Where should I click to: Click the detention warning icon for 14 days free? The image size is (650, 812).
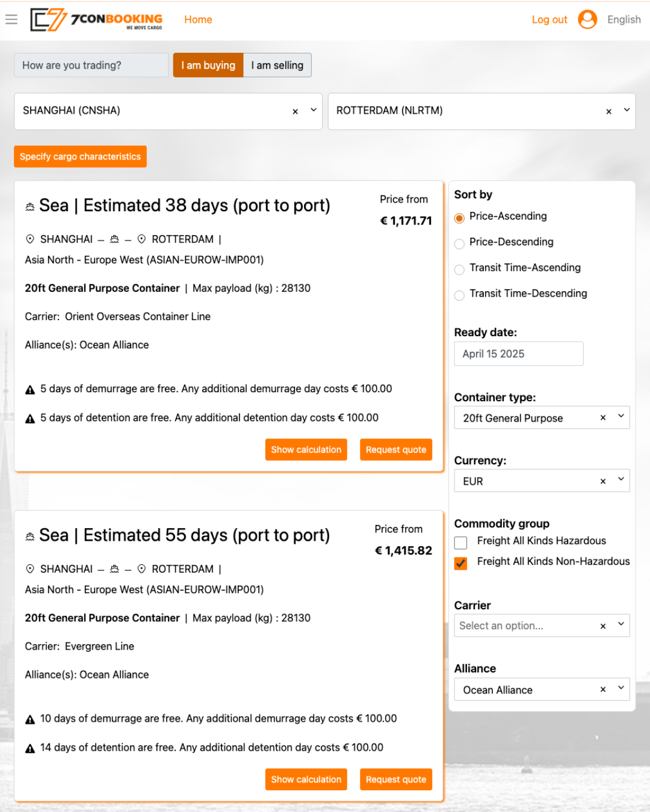tap(30, 748)
